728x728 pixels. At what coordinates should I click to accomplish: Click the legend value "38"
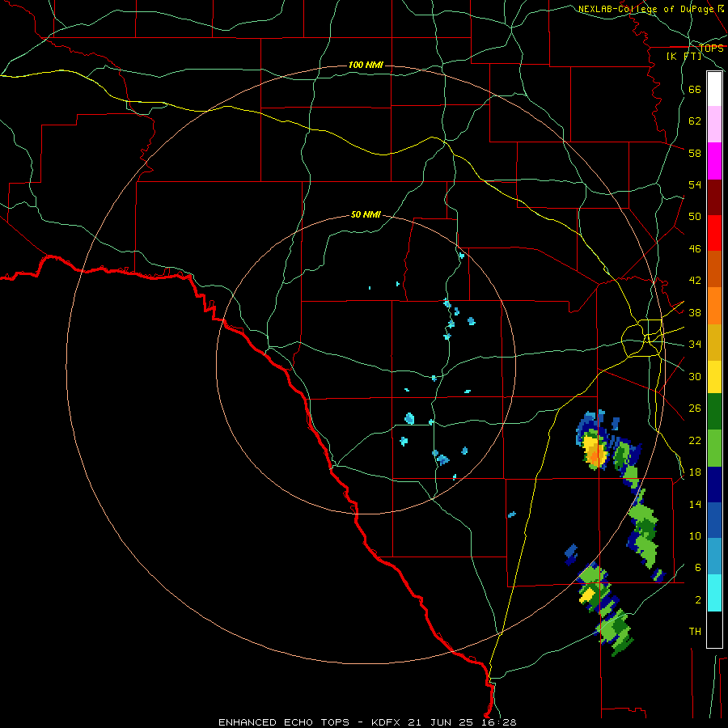click(x=695, y=313)
